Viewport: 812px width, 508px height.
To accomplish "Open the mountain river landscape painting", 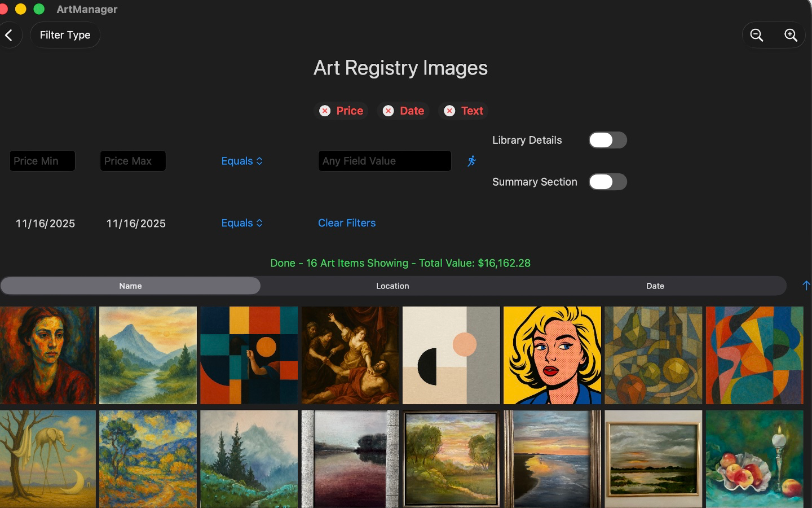I will 148,355.
